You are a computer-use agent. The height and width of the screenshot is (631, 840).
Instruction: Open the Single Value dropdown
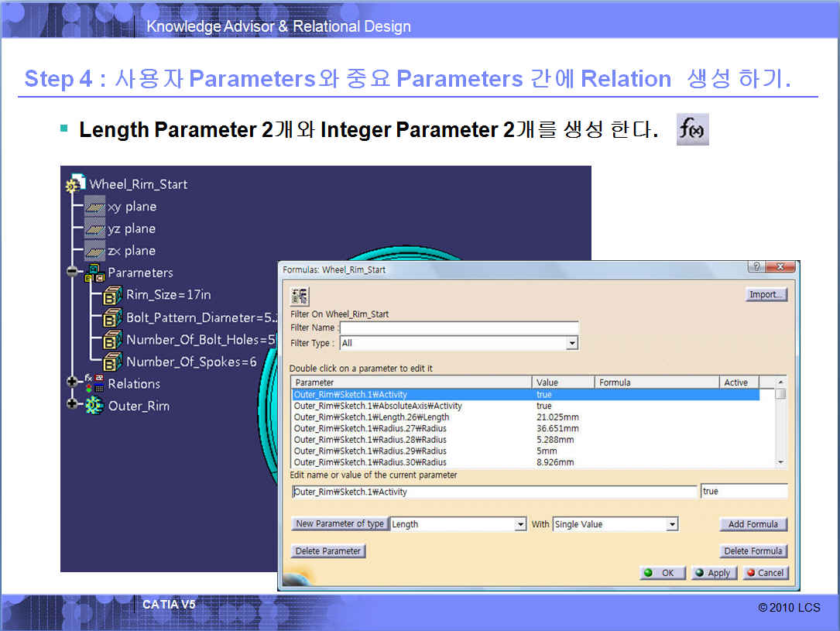click(x=672, y=525)
